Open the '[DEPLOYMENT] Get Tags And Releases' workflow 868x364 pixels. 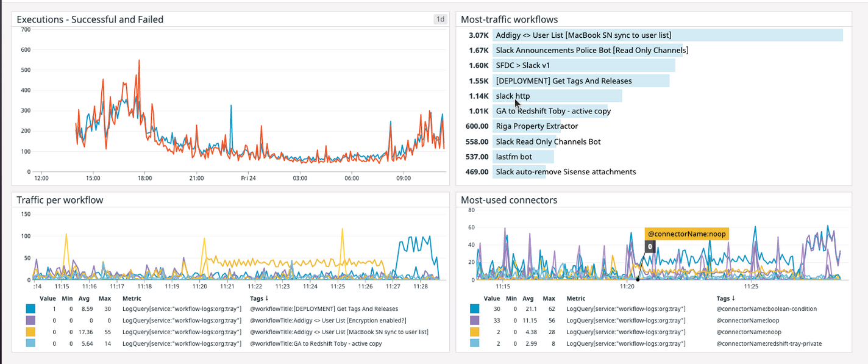pos(564,80)
